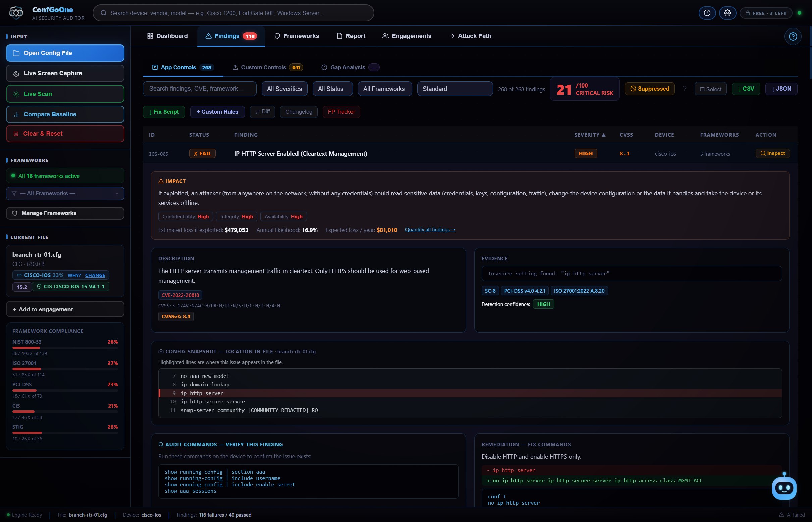
Task: Click the ConfGoOne logo icon
Action: (x=16, y=13)
